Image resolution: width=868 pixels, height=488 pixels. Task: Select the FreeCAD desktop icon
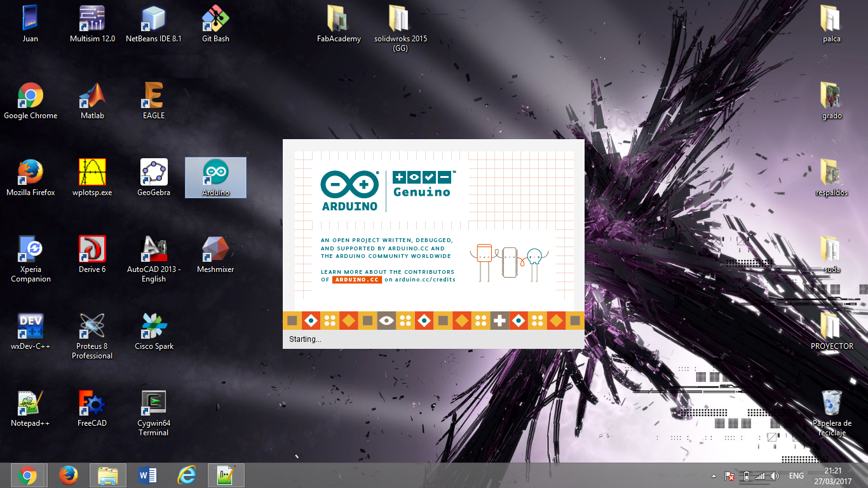(92, 409)
